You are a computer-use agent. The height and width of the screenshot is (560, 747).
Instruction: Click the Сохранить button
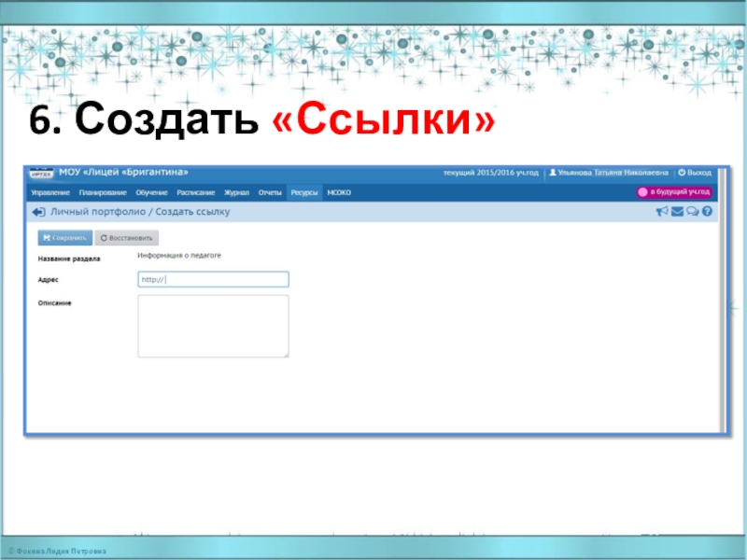(x=65, y=238)
